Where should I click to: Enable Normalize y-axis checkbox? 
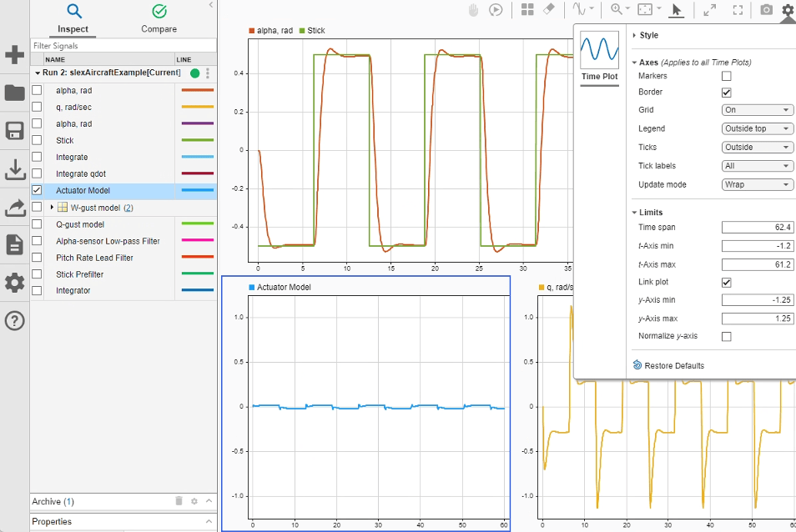tap(727, 336)
